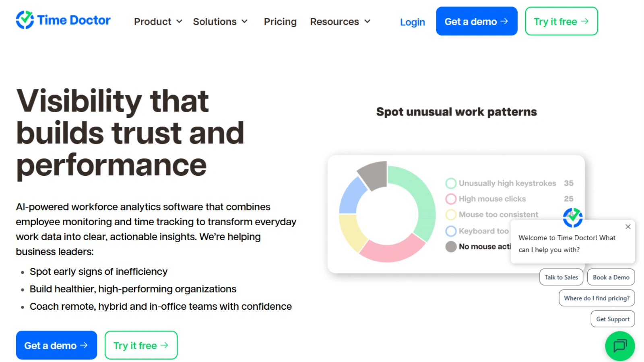Expand the Product dropdown menu
The width and height of the screenshot is (644, 362).
tap(157, 22)
